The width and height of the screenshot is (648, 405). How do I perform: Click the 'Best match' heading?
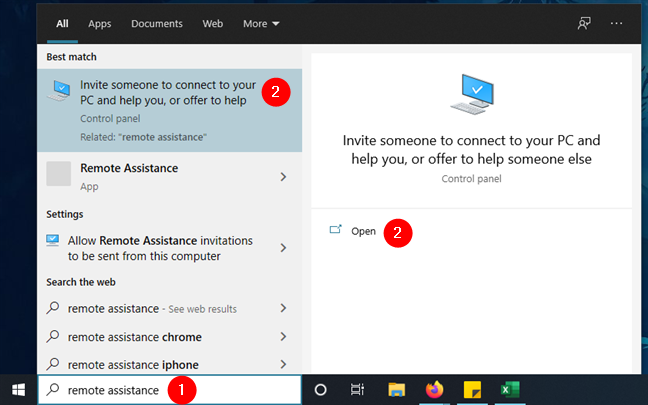pyautogui.click(x=71, y=57)
